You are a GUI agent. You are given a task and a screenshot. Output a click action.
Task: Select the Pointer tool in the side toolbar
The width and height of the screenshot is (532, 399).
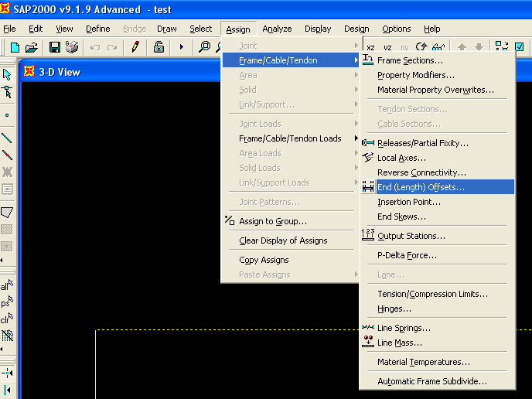(7, 75)
